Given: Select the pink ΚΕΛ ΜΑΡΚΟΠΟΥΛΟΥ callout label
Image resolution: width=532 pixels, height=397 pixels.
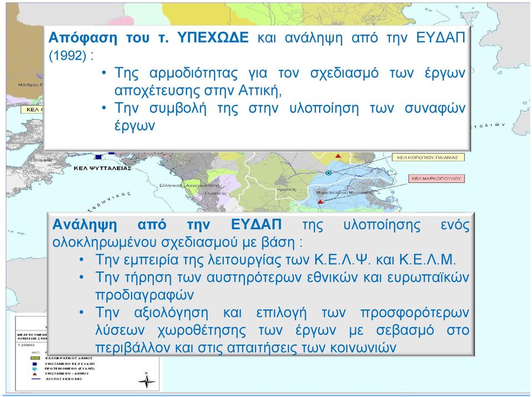Looking at the screenshot, I should [x=436, y=179].
